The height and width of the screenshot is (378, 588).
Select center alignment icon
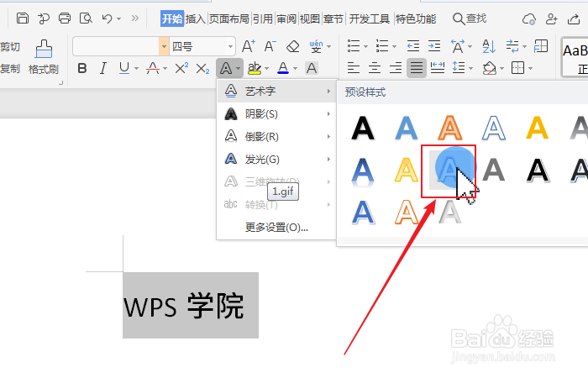pos(375,68)
